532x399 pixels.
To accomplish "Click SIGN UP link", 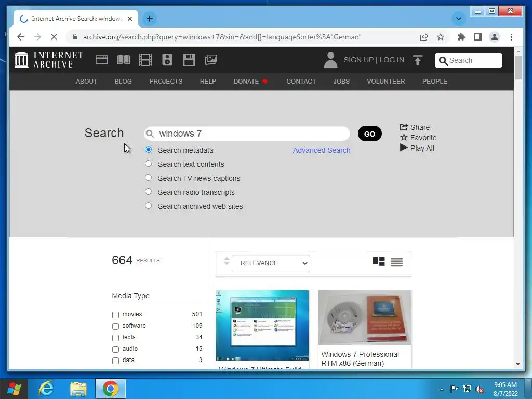I will 358,60.
